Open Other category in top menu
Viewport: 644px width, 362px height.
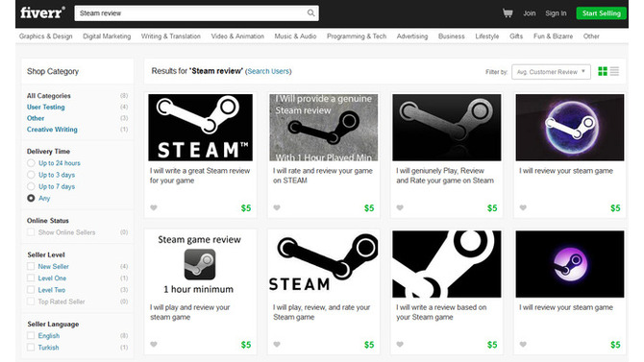591,36
